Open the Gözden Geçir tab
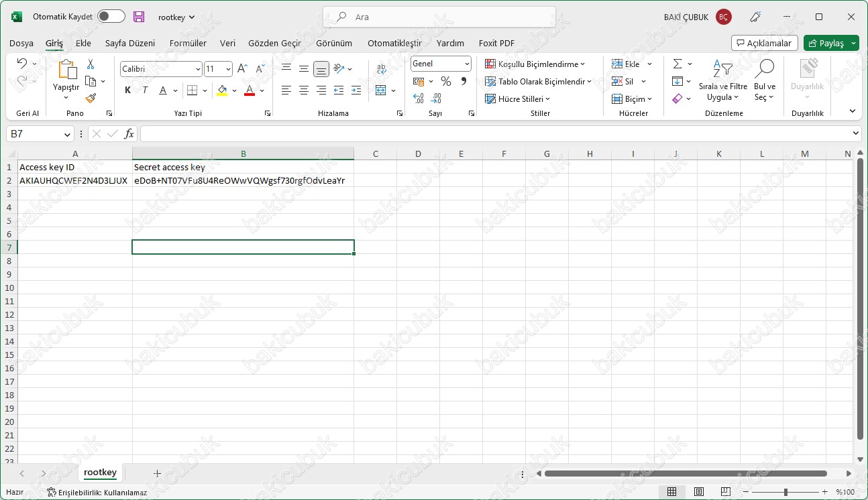Viewport: 868px width, 500px height. (x=274, y=43)
